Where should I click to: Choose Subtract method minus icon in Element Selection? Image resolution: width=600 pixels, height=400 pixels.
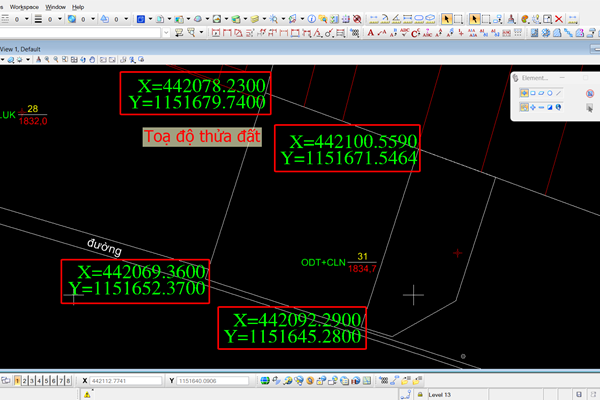541,108
